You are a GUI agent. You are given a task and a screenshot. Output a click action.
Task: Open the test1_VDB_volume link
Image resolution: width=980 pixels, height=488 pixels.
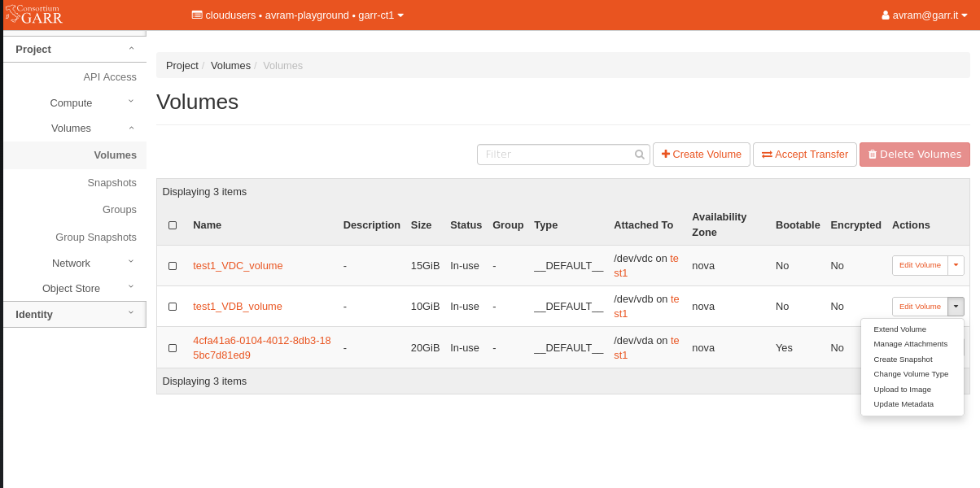coord(238,307)
